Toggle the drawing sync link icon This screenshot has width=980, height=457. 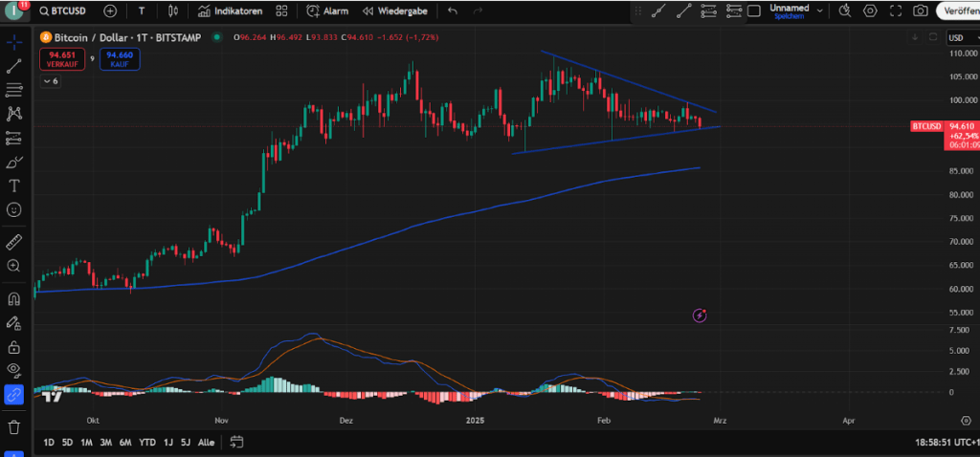point(14,395)
